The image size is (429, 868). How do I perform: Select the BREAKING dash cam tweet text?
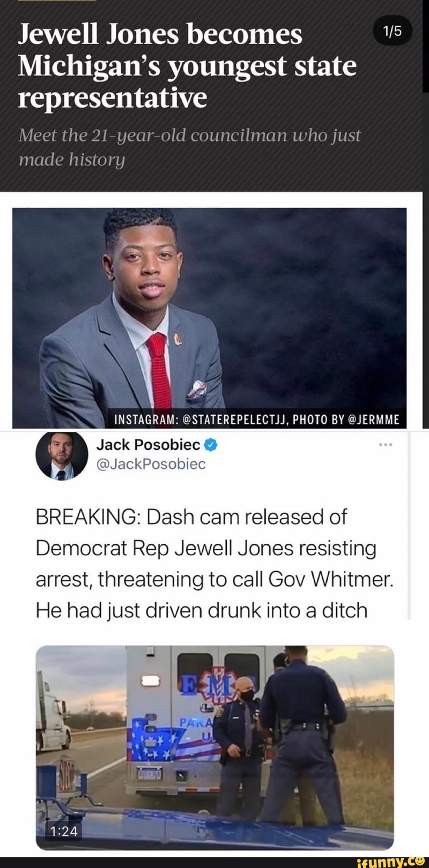coord(215,564)
